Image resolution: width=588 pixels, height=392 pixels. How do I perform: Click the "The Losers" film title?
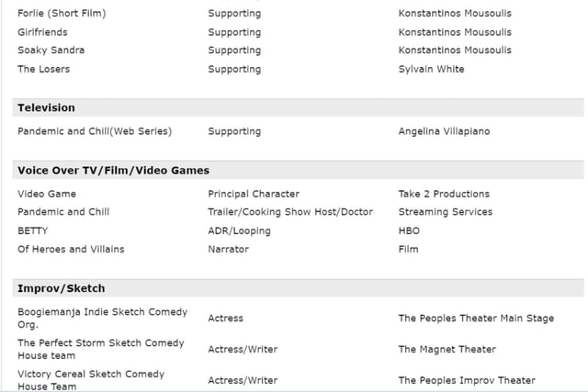(43, 69)
